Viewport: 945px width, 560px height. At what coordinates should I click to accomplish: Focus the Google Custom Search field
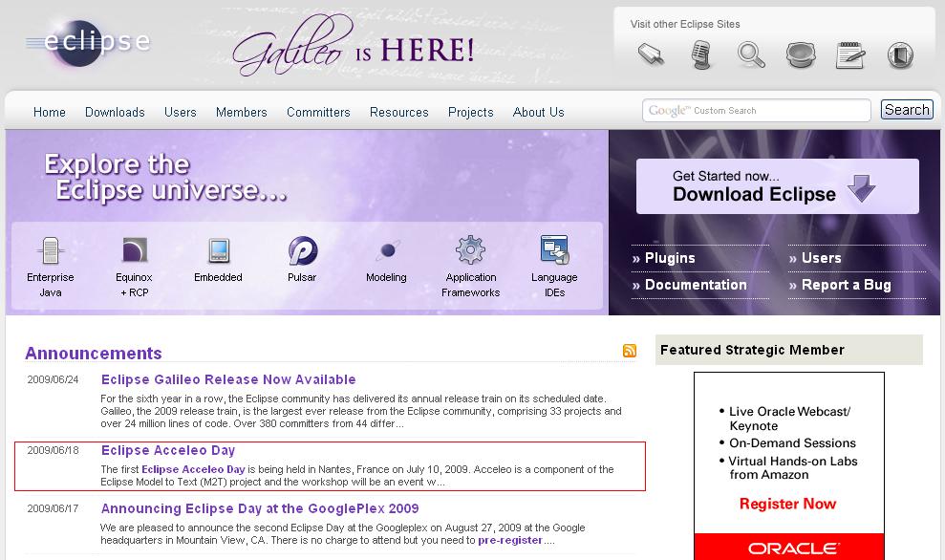(756, 111)
